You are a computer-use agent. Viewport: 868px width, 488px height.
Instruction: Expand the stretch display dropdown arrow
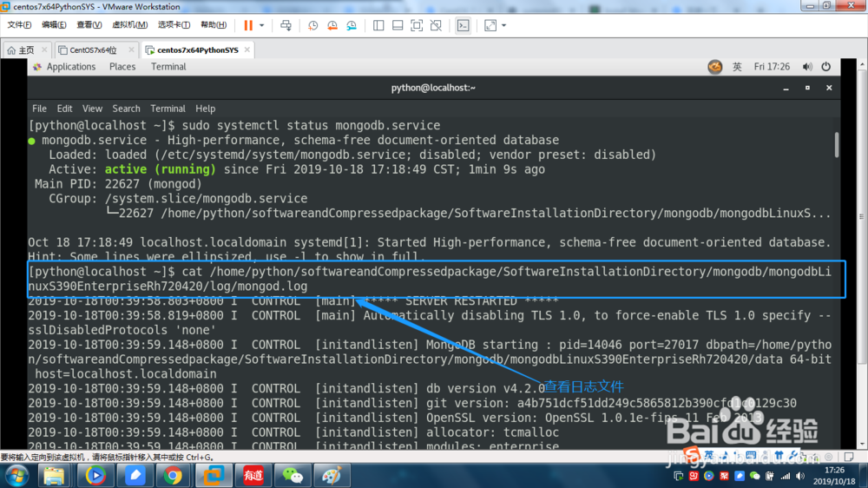coord(503,25)
